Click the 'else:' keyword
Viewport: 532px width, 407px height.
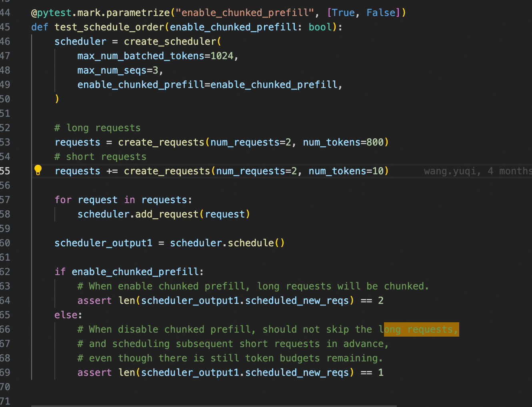point(68,315)
